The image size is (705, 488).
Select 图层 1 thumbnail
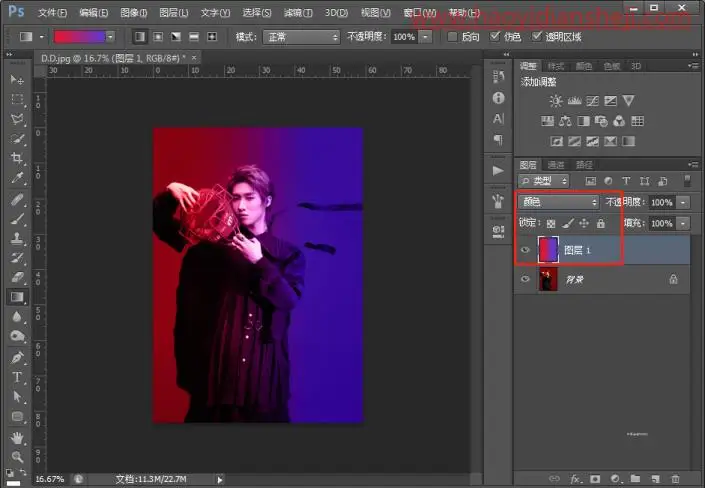tap(548, 250)
